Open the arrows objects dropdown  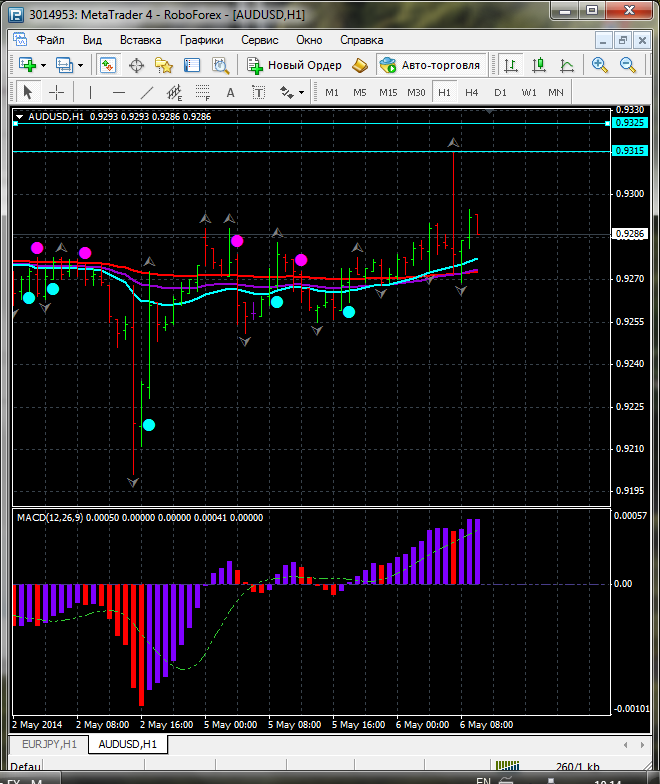pos(293,92)
